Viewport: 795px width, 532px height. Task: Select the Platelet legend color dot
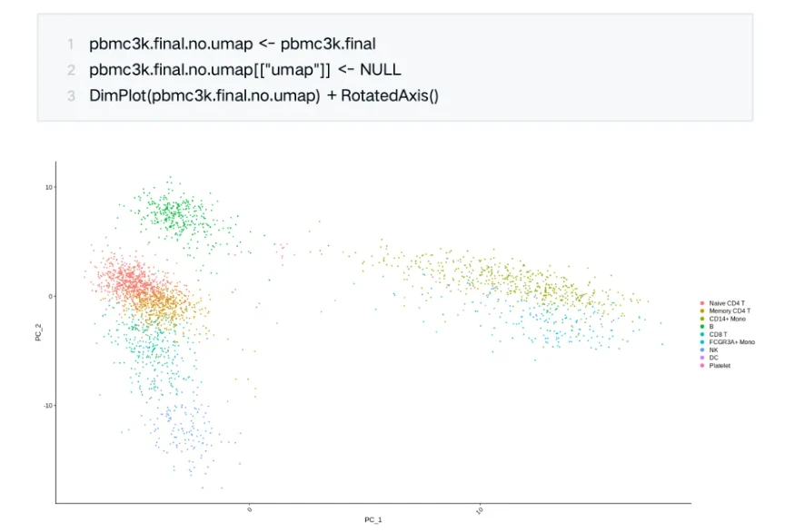pyautogui.click(x=702, y=366)
